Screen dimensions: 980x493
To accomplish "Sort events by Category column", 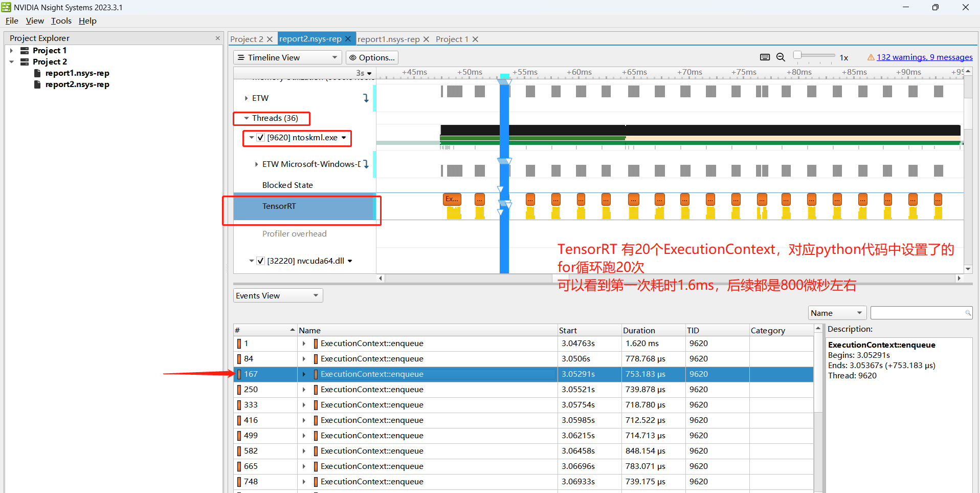I will (781, 331).
